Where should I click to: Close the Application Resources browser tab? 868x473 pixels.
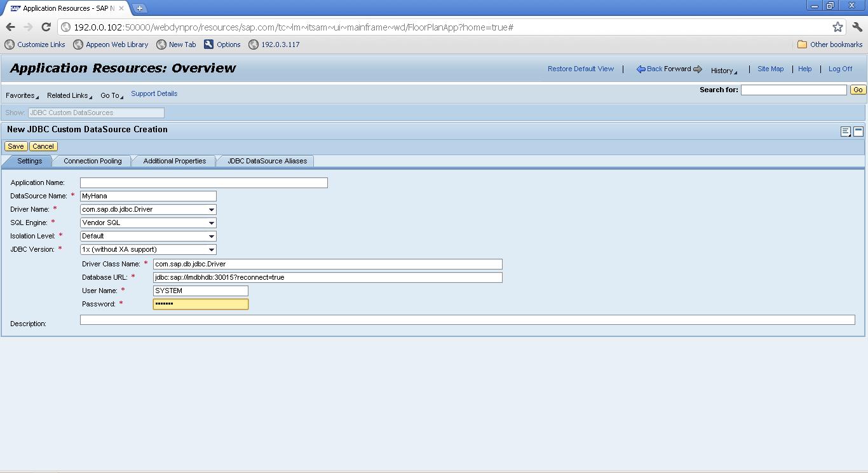121,8
